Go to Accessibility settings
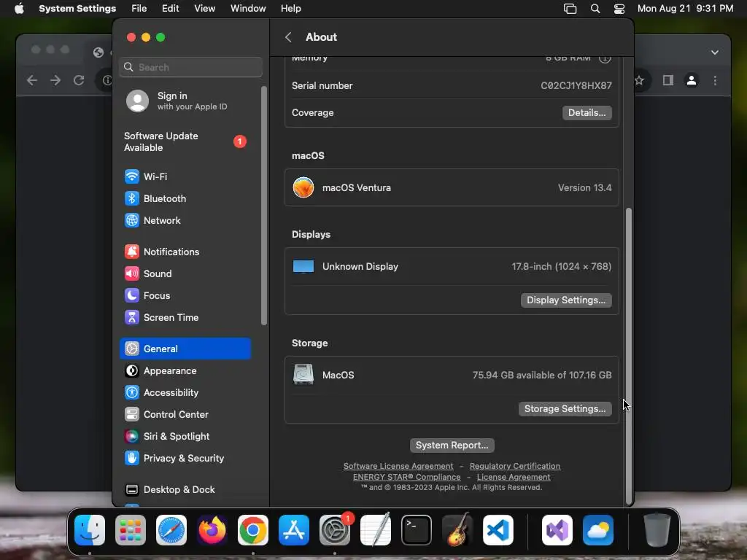The width and height of the screenshot is (747, 560). 185,392
